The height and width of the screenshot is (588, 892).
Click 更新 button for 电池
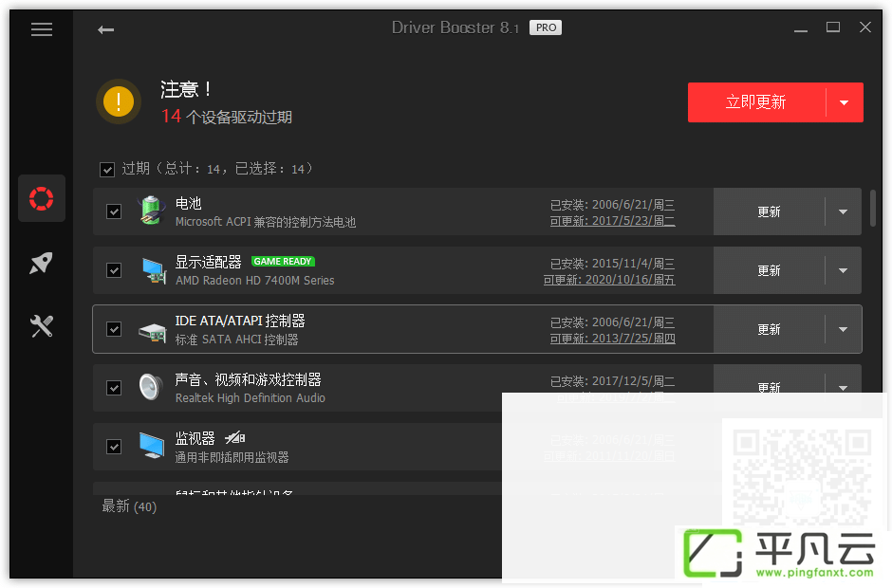pos(770,211)
